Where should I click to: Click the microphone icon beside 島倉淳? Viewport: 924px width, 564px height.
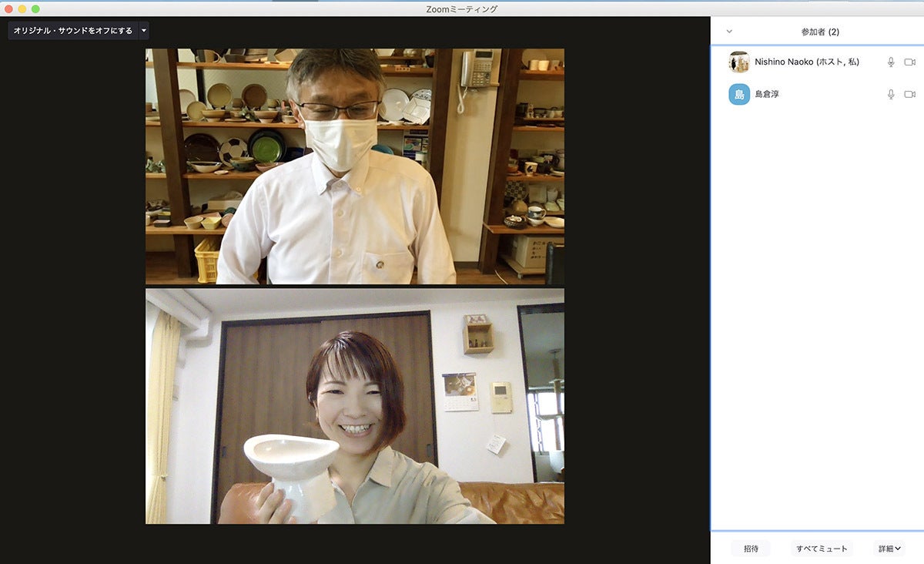[x=891, y=94]
